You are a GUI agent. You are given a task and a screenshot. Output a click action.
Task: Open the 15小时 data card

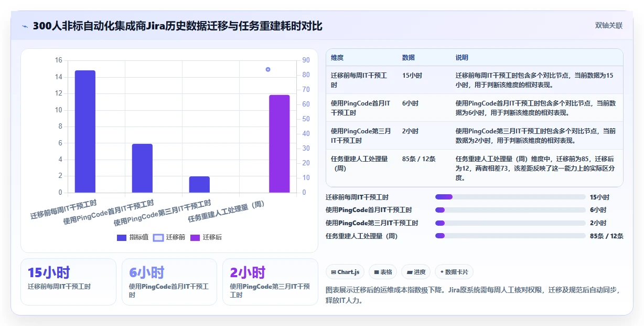click(68, 282)
